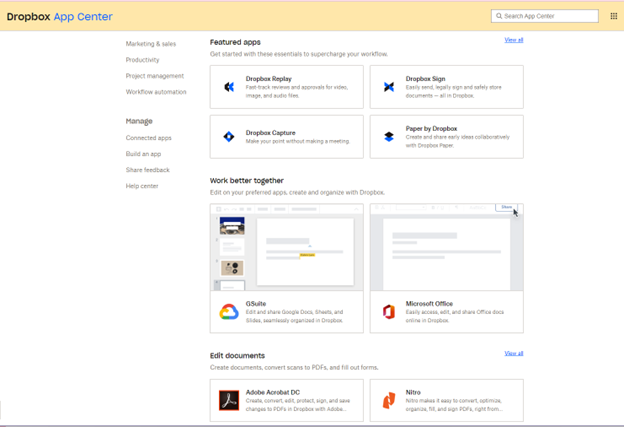This screenshot has width=624, height=427.
Task: Click Share button in Office preview
Action: click(x=506, y=207)
